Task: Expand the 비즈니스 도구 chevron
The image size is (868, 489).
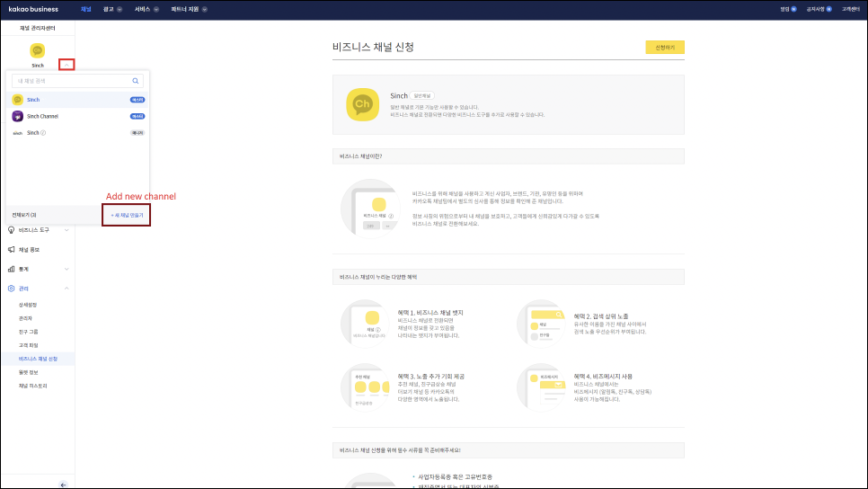Action: point(66,230)
